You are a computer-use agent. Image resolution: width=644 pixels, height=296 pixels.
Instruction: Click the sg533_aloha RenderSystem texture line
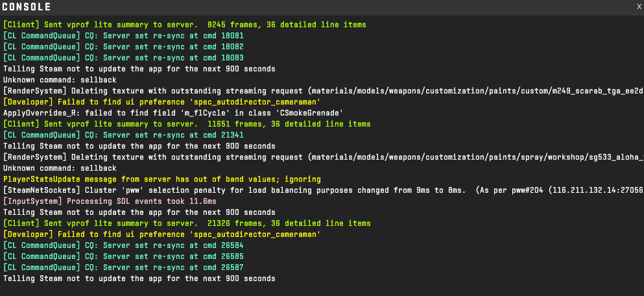(323, 157)
